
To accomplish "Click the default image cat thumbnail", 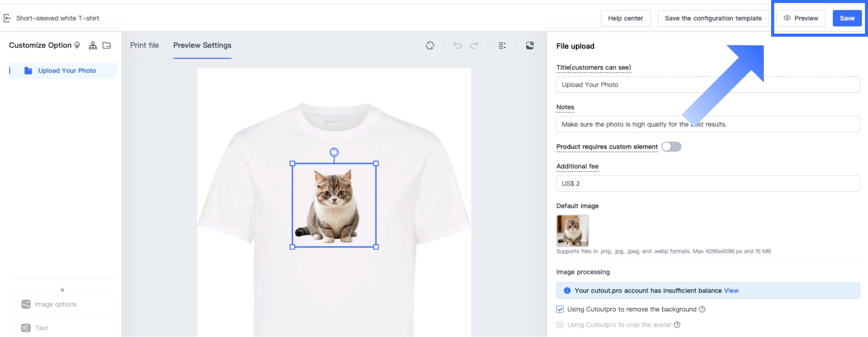I will click(x=572, y=231).
